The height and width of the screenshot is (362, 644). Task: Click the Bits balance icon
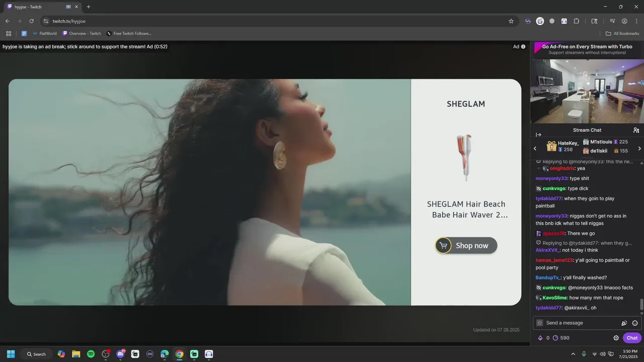540,338
